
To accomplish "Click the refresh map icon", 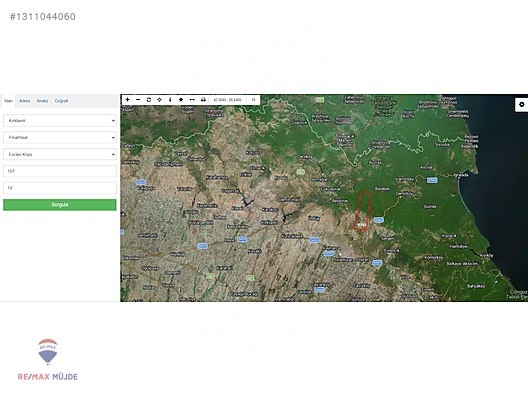I will click(x=149, y=100).
